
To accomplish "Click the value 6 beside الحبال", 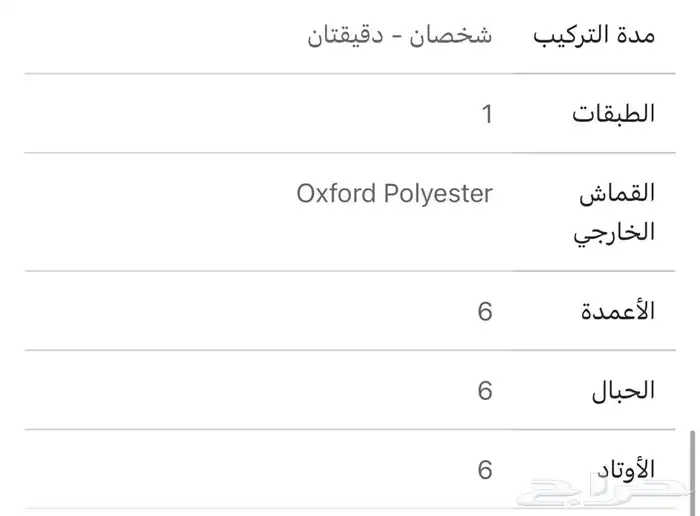I will 485,391.
